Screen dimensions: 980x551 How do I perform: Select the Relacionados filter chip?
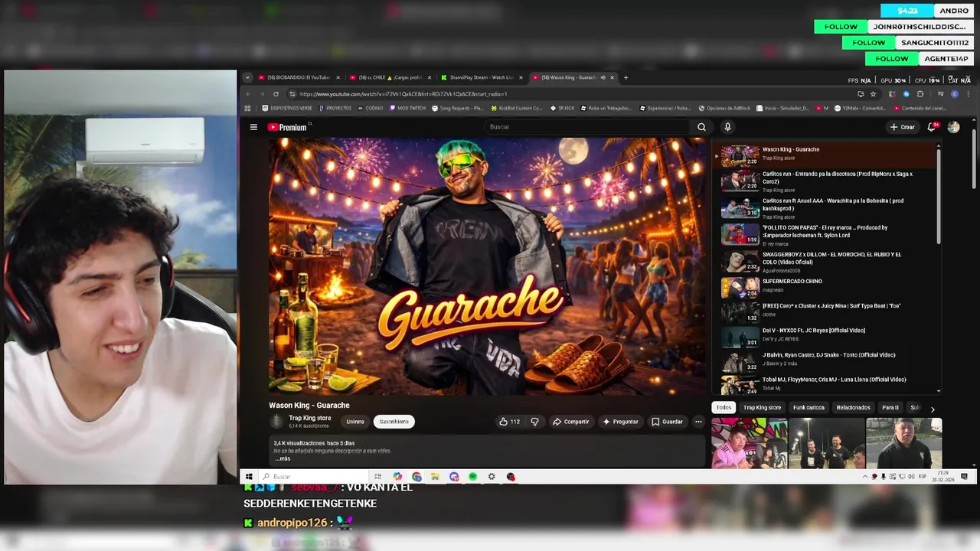(x=853, y=408)
